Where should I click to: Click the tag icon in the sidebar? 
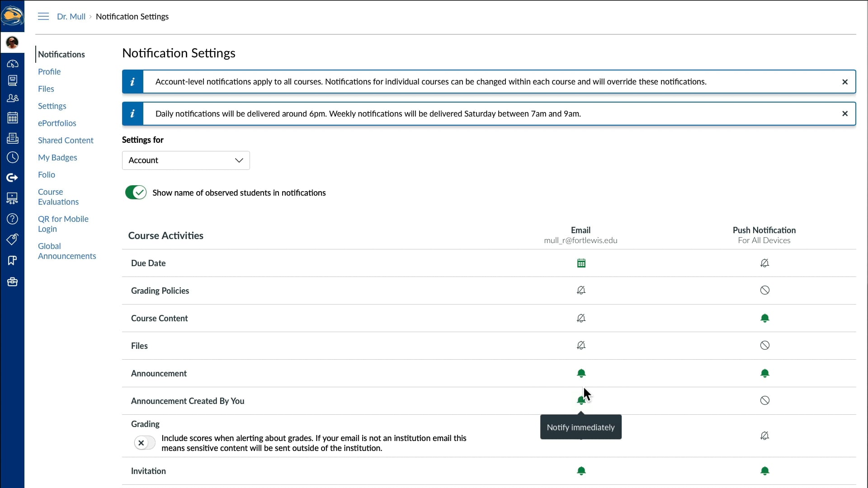12,239
